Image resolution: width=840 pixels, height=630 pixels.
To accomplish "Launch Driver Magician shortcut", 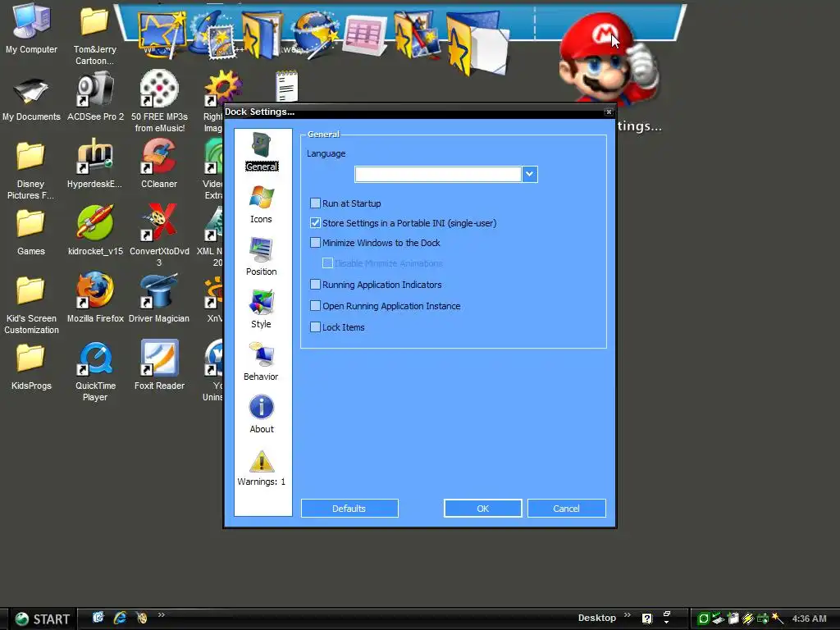I will [x=159, y=298].
